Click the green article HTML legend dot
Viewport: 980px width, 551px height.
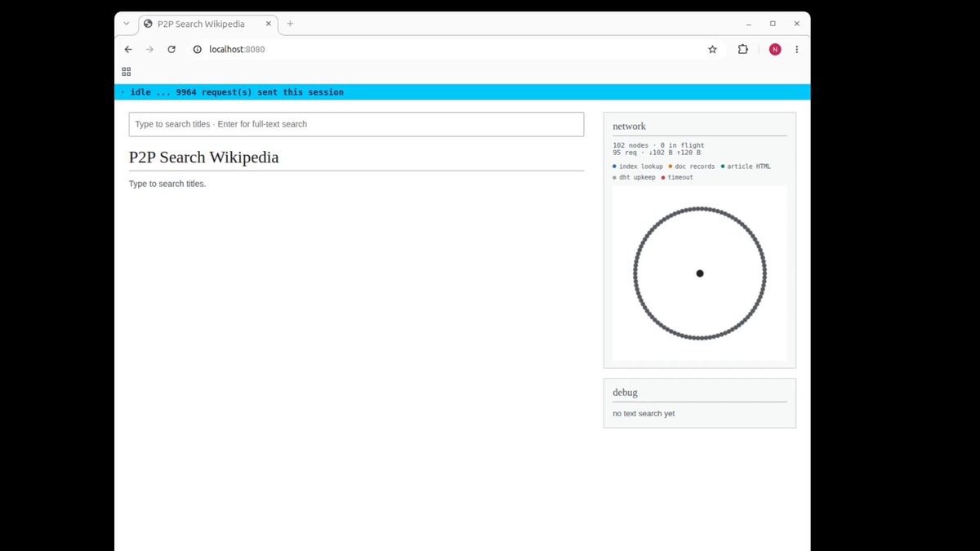coord(723,167)
